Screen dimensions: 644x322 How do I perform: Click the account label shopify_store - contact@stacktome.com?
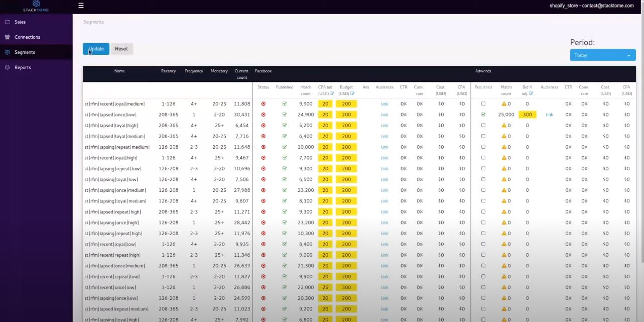click(x=592, y=6)
